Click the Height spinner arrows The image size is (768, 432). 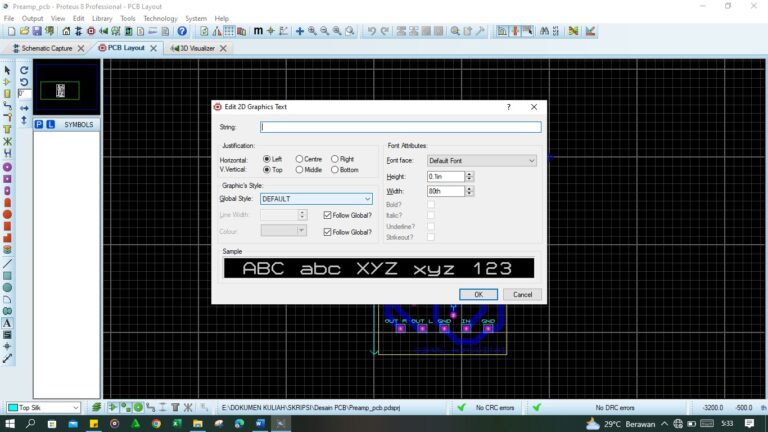(x=470, y=177)
